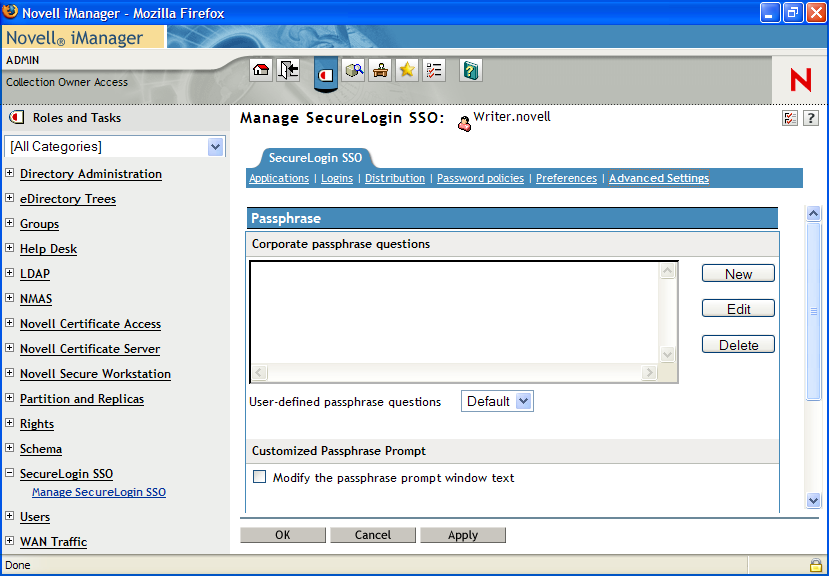Click the questions list left scroll arrow
The width and height of the screenshot is (829, 576).
[x=259, y=372]
